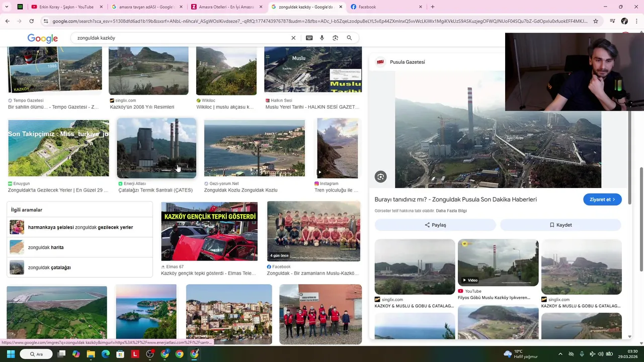The height and width of the screenshot is (362, 644).
Task: Open Task View on taskbar
Action: 61,354
